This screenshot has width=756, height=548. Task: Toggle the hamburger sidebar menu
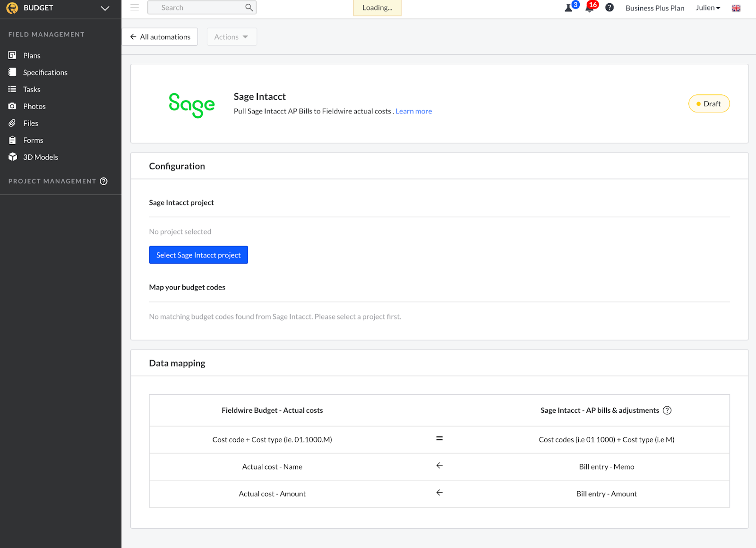tap(135, 8)
